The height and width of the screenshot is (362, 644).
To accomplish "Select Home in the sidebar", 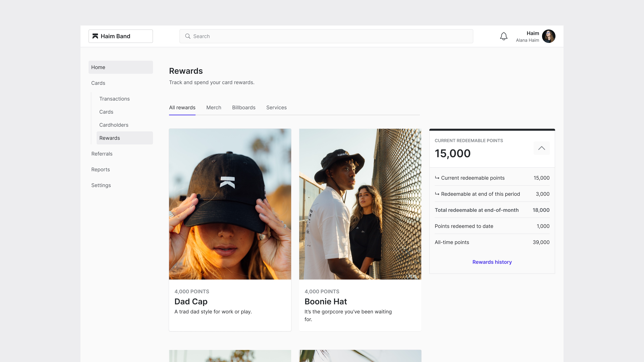I will coord(98,67).
